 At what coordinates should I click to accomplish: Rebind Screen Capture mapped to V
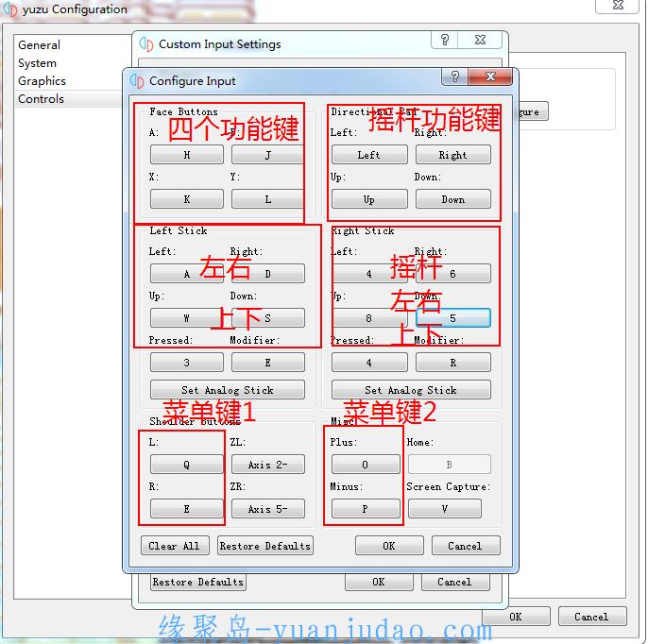[444, 509]
